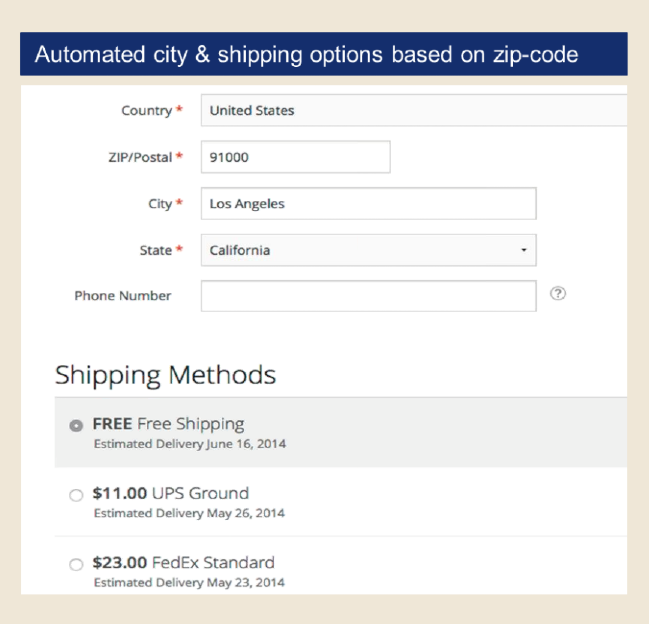Open the State dropdown arrow

click(x=524, y=250)
